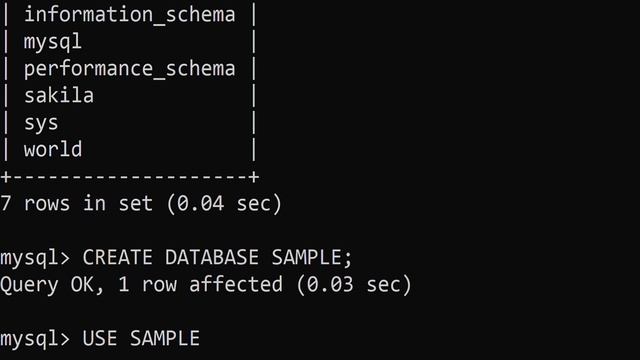Click the word CREATE in the command
The height and width of the screenshot is (360, 640).
pos(118,258)
